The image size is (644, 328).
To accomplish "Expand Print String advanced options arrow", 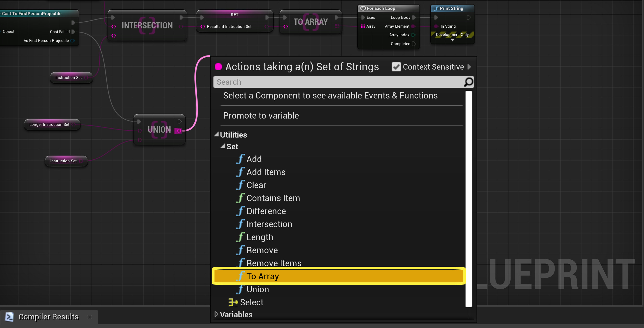I will (452, 40).
